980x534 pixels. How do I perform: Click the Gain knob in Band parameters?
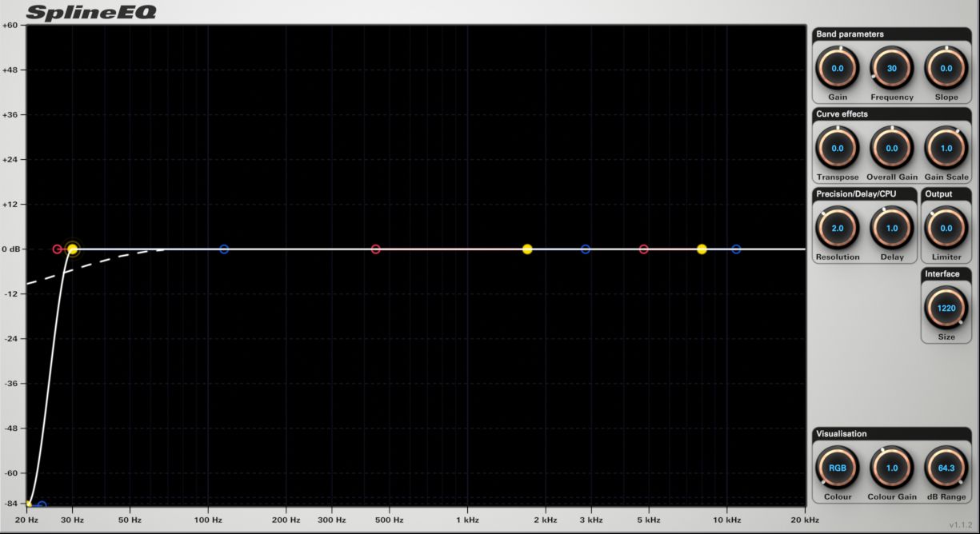click(x=838, y=69)
